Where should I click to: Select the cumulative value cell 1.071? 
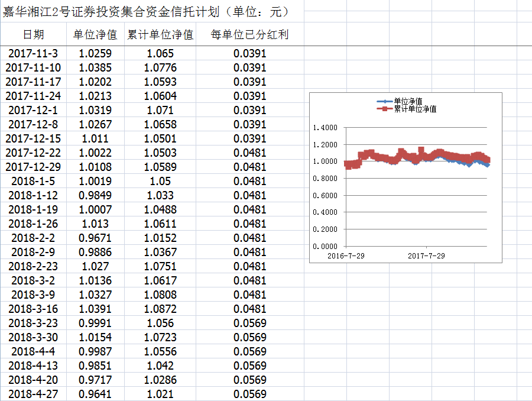coord(160,110)
